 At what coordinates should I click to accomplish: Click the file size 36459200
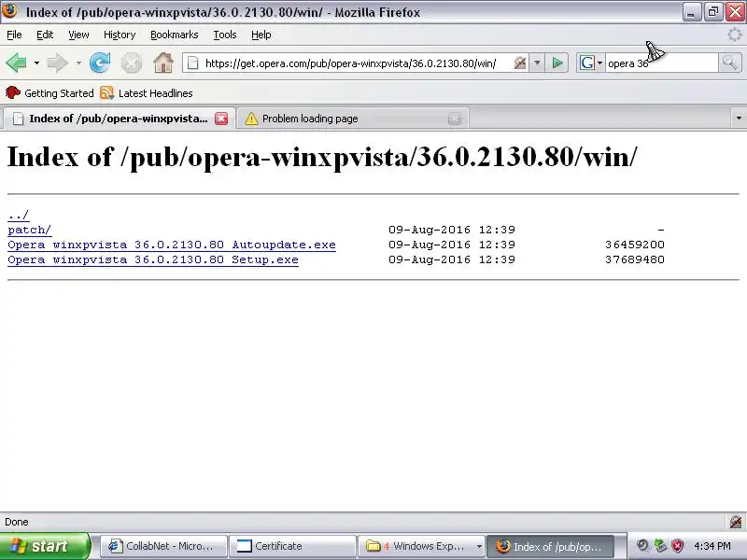coord(635,245)
